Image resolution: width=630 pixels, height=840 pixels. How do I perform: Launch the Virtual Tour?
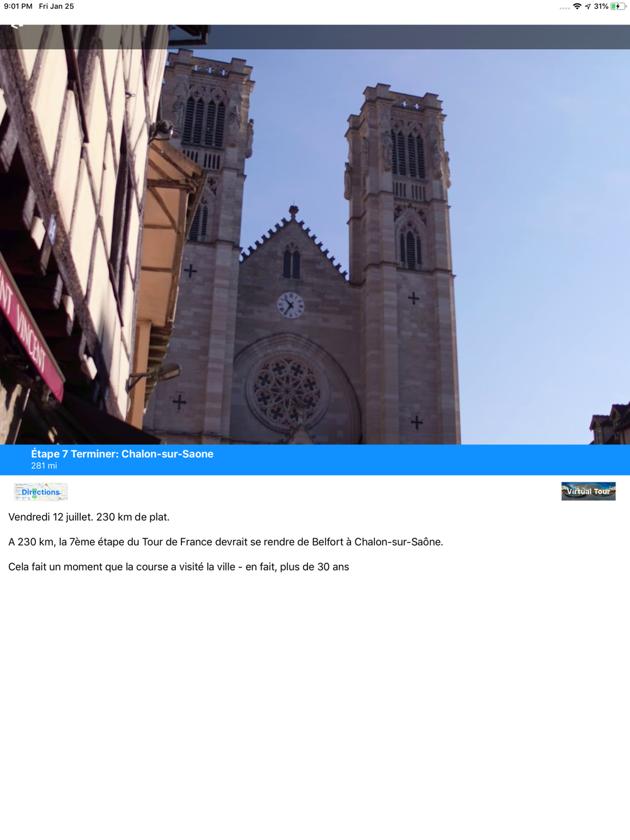588,491
